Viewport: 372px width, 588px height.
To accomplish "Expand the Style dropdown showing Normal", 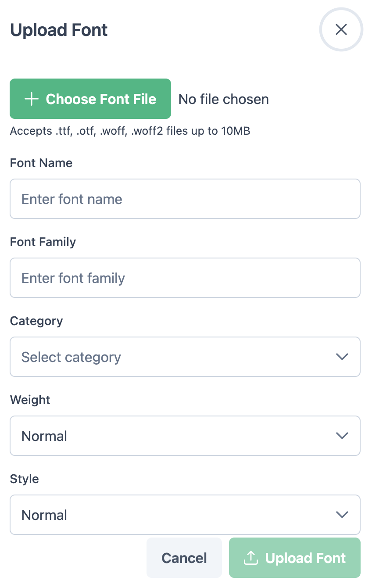I will point(175,515).
